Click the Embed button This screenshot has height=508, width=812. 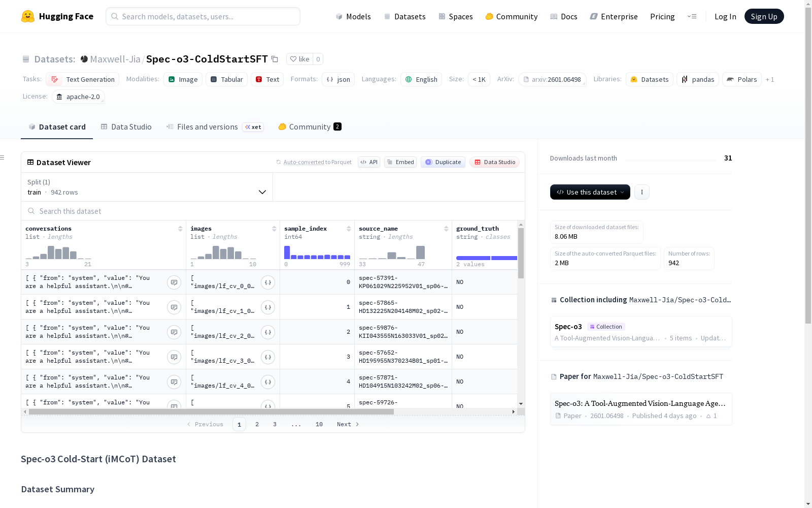[400, 162]
